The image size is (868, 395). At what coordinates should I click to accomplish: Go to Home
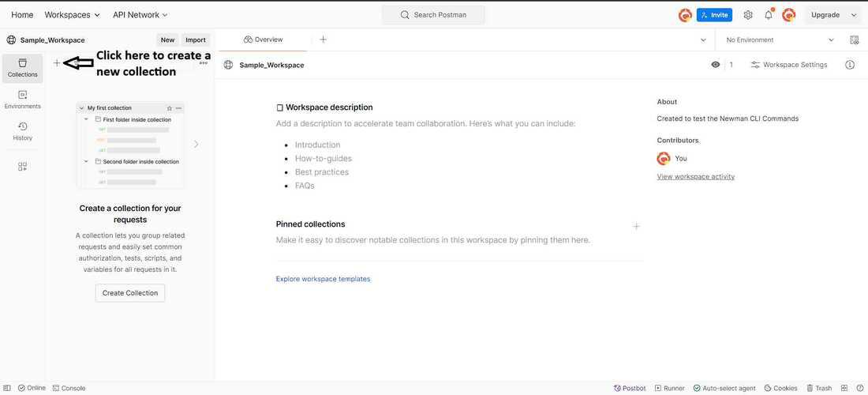coord(22,15)
